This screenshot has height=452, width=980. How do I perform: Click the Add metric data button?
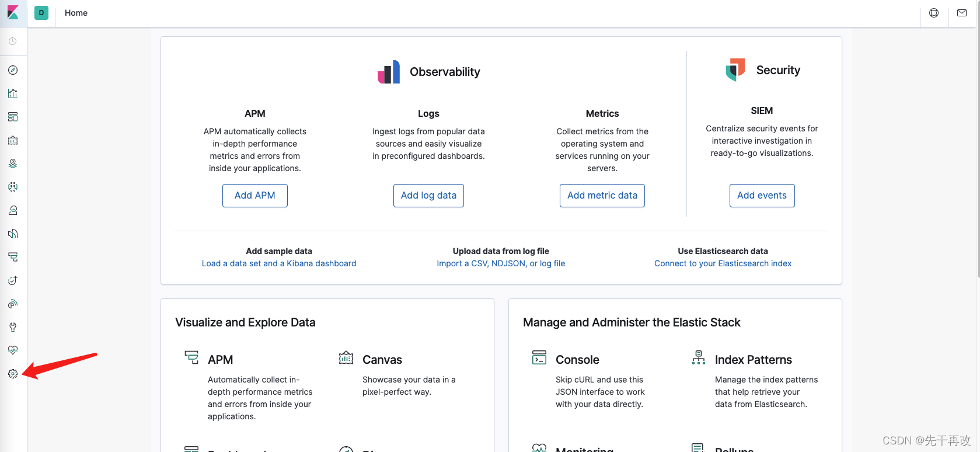pos(602,196)
